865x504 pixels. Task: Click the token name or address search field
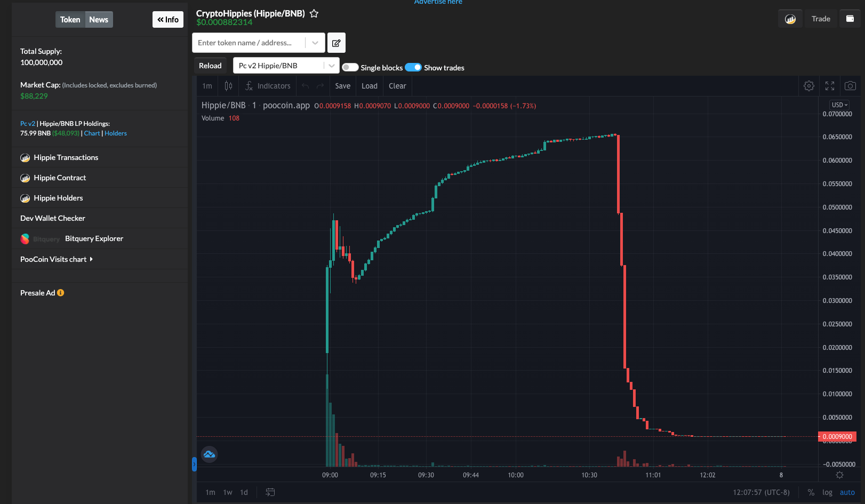coord(248,43)
